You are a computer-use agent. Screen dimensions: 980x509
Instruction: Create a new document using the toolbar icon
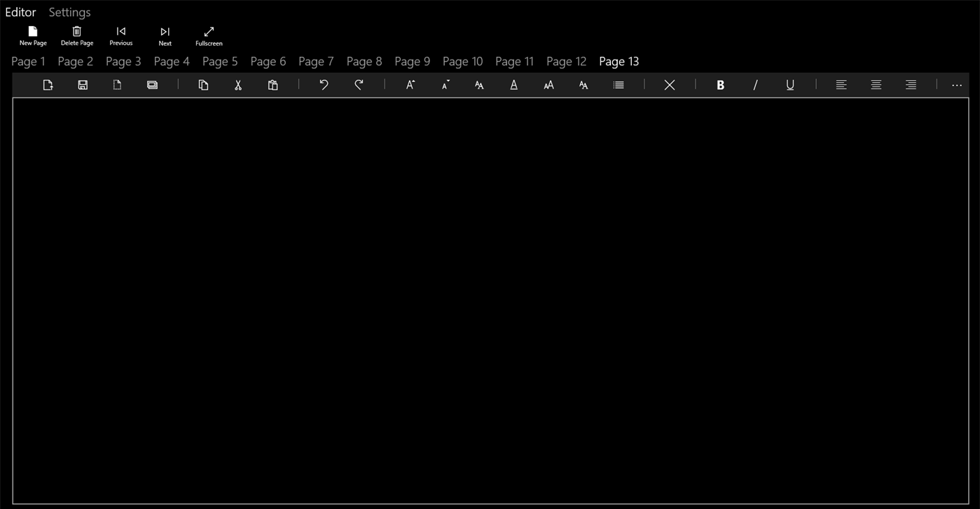coord(48,85)
